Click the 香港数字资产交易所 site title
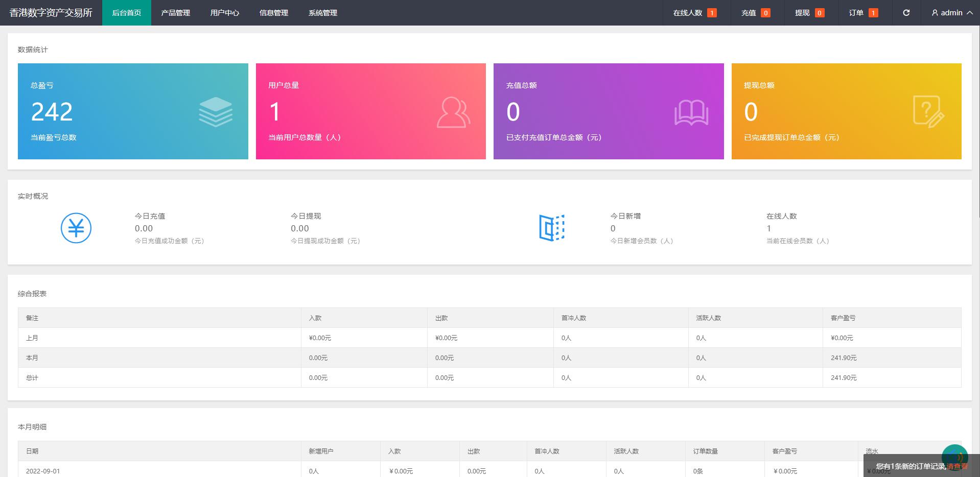This screenshot has height=477, width=980. click(x=51, y=13)
